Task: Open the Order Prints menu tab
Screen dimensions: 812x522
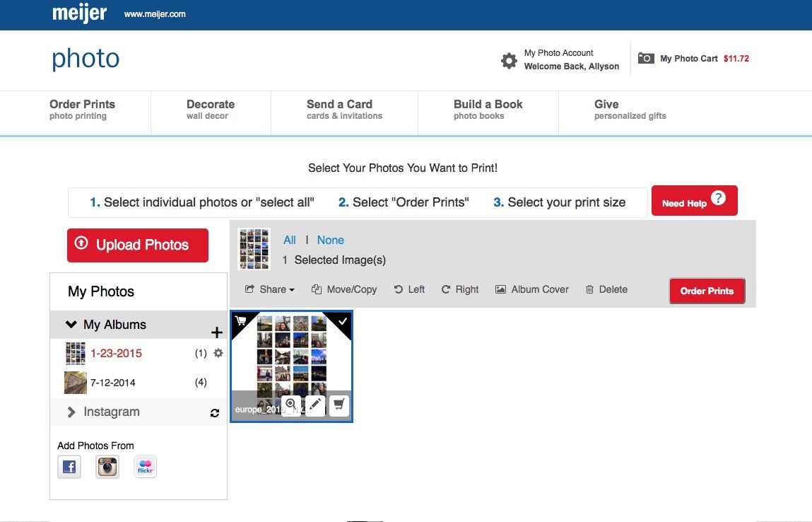Action: coord(83,110)
